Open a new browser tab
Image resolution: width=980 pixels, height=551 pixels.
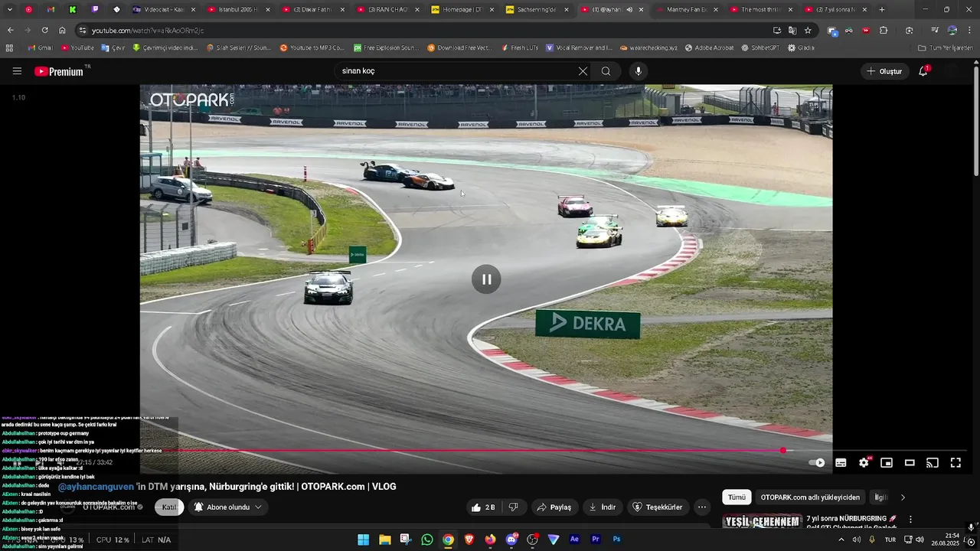(x=882, y=9)
